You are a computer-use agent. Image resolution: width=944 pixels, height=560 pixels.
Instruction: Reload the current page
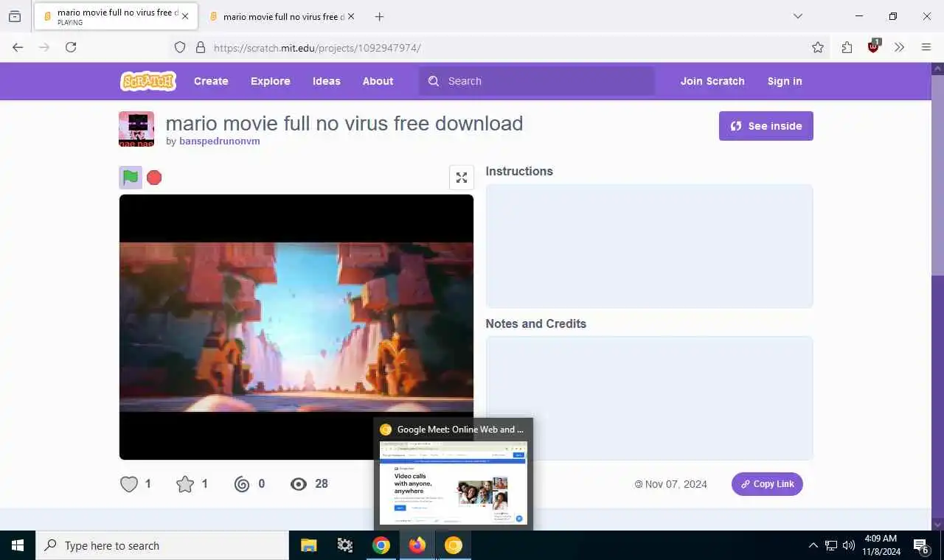[x=71, y=47]
